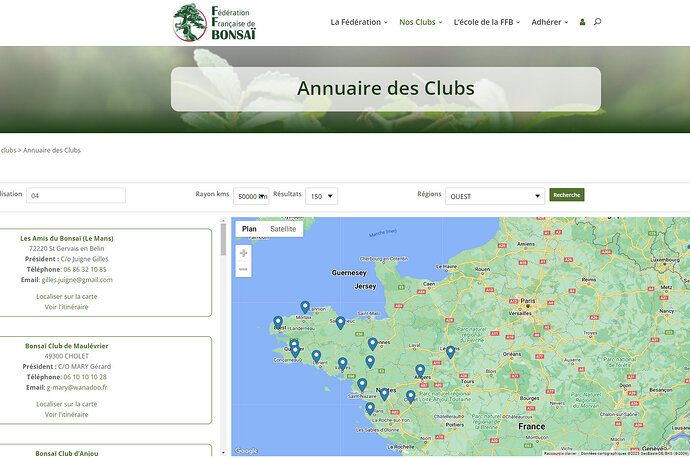Click Voir l'itinéraire for Le Mans club

66,307
